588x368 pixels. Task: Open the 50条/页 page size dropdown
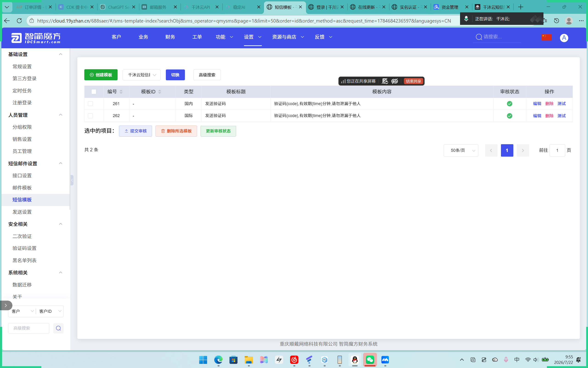(461, 150)
